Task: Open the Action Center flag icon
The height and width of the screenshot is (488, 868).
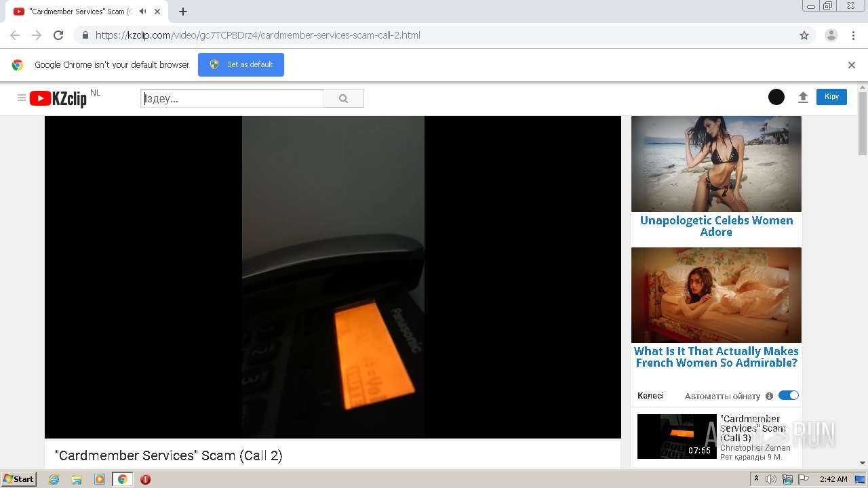Action: point(804,479)
